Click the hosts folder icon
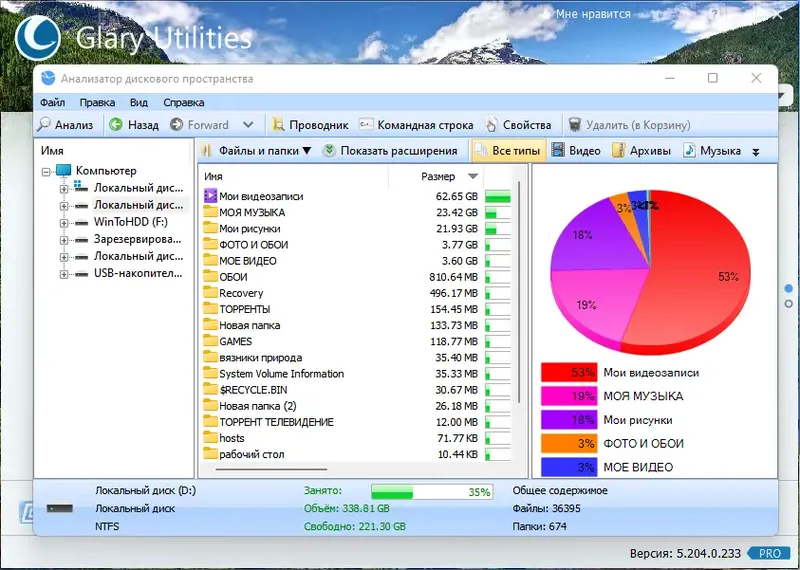This screenshot has height=570, width=800. pos(210,438)
